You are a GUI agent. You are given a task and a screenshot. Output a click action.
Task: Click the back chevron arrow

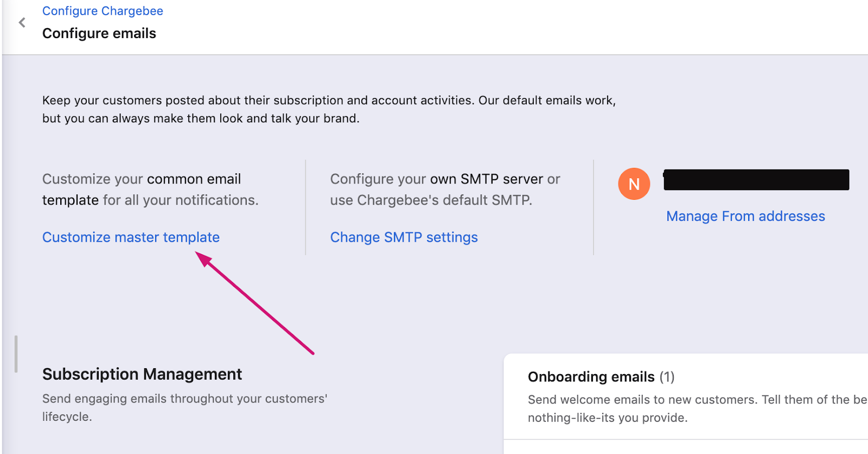pos(22,23)
